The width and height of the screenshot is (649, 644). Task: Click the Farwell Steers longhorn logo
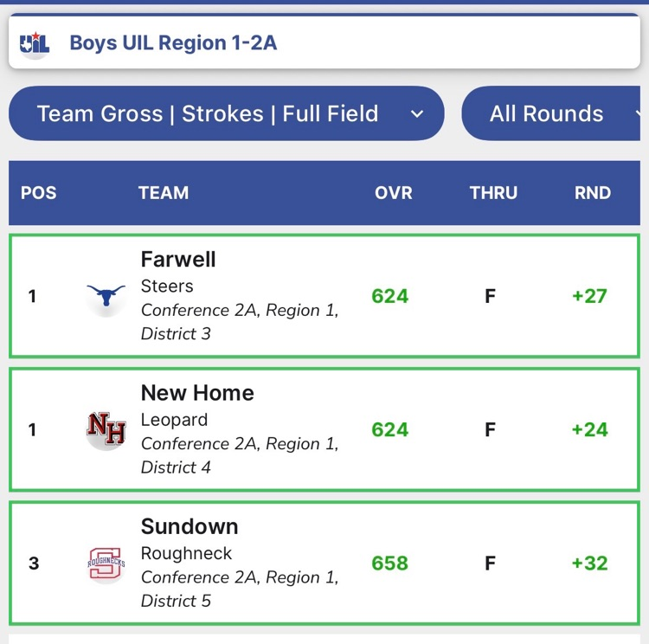106,297
